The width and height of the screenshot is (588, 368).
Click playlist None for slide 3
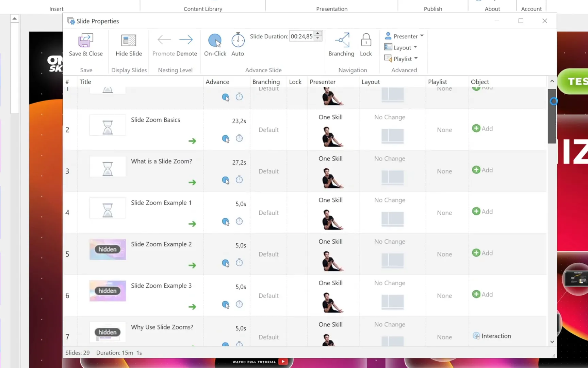pos(444,171)
